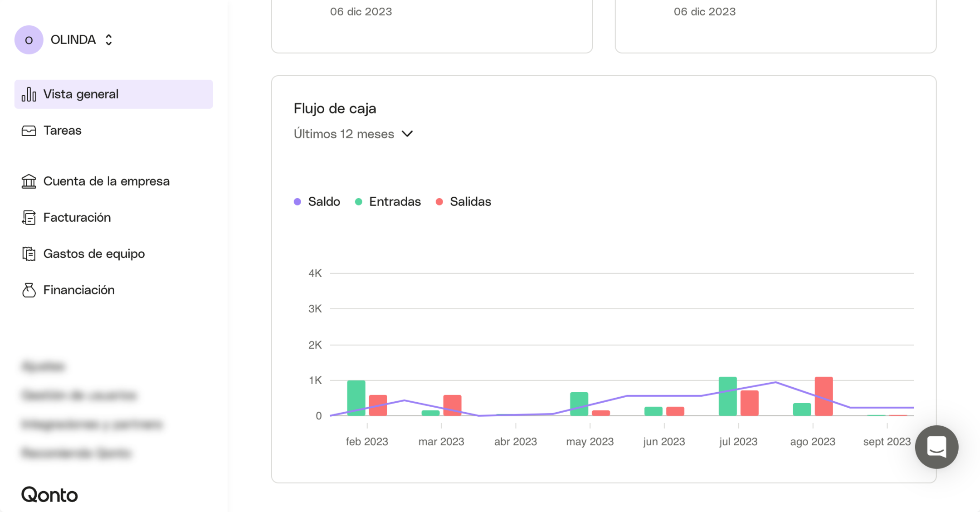
Task: Open the Tareas menu item
Action: pyautogui.click(x=63, y=131)
